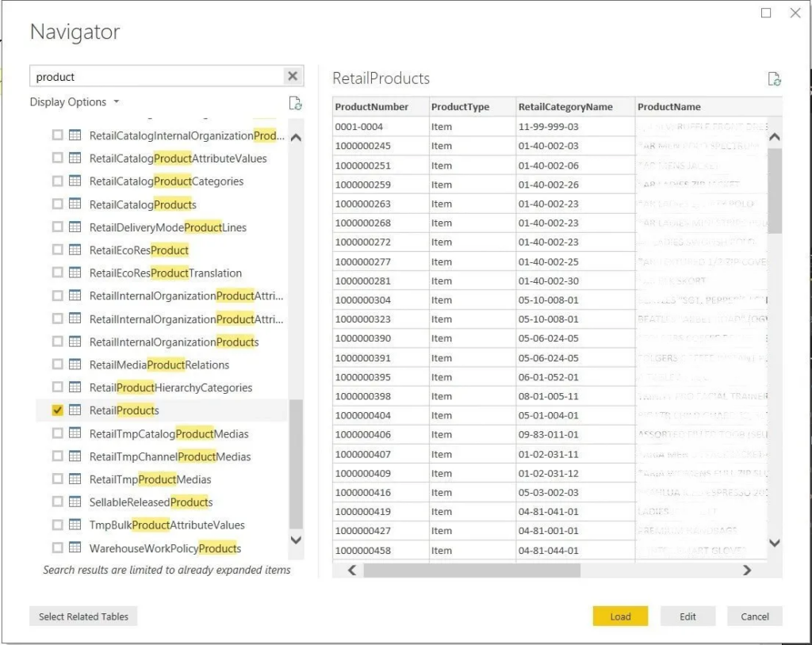Click the table icon of RetailCatalogProductAttributeValues

point(75,158)
